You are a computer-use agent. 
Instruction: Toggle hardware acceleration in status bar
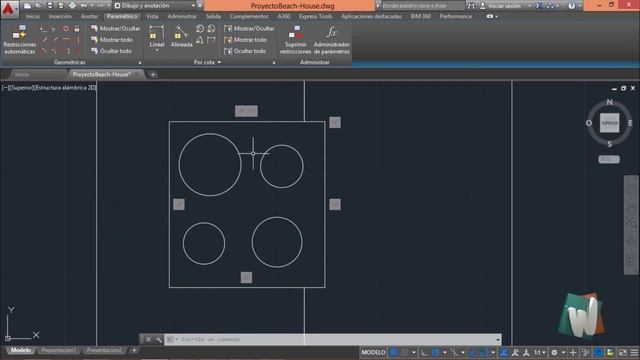(x=598, y=352)
